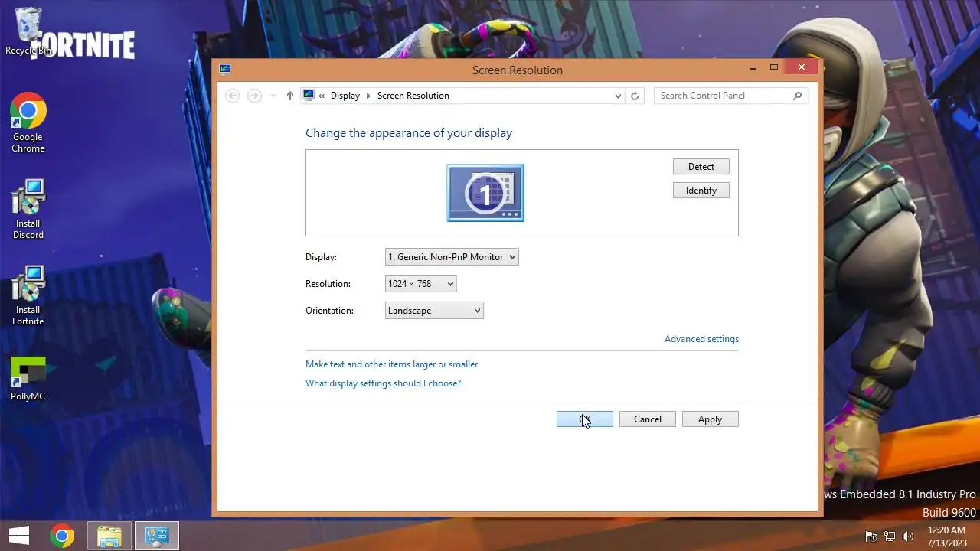Click the Detect button
Screen dimensions: 980x551
tap(701, 167)
